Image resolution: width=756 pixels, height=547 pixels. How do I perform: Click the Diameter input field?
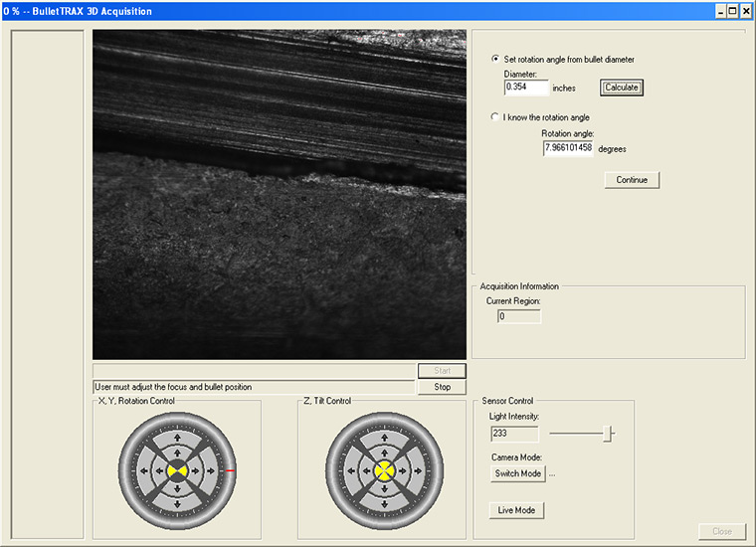(526, 88)
